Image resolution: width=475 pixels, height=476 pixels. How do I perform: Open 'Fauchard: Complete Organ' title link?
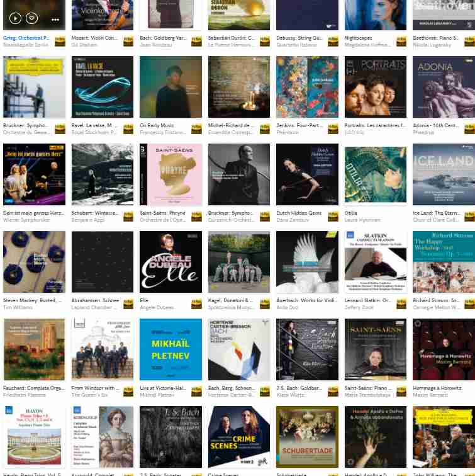pos(34,388)
